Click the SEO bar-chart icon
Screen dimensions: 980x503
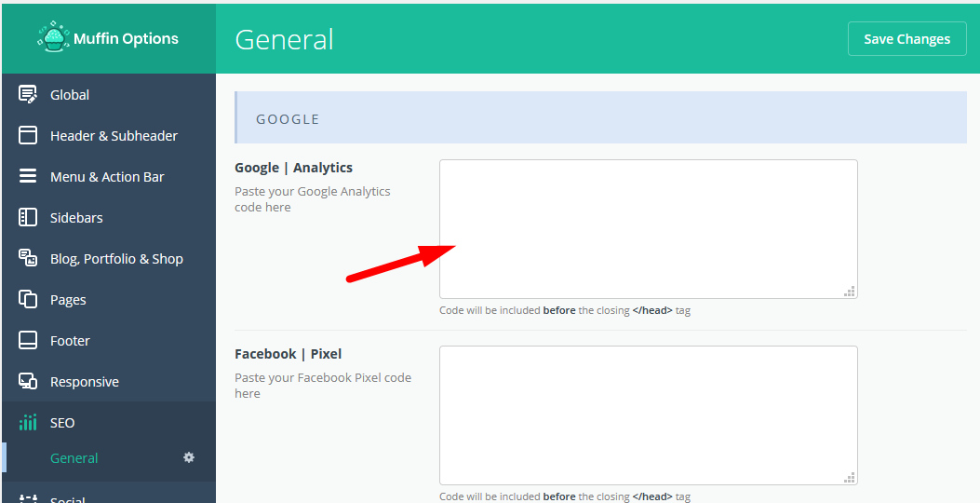coord(28,422)
